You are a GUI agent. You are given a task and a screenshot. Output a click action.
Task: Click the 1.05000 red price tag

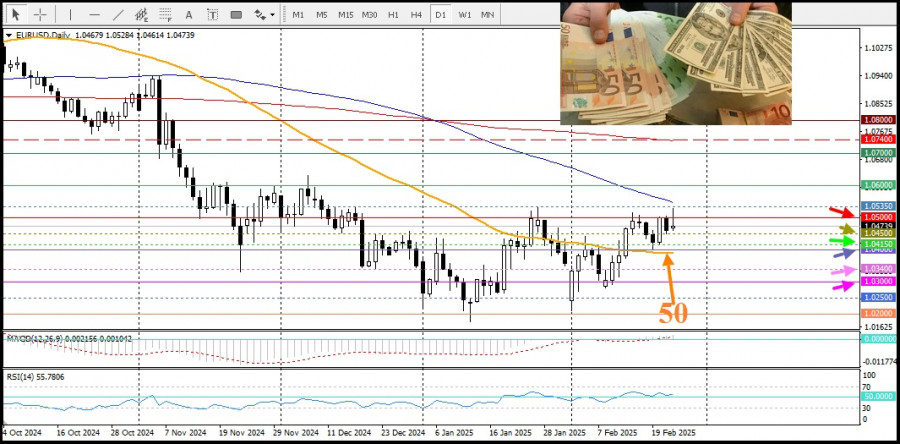(878, 217)
